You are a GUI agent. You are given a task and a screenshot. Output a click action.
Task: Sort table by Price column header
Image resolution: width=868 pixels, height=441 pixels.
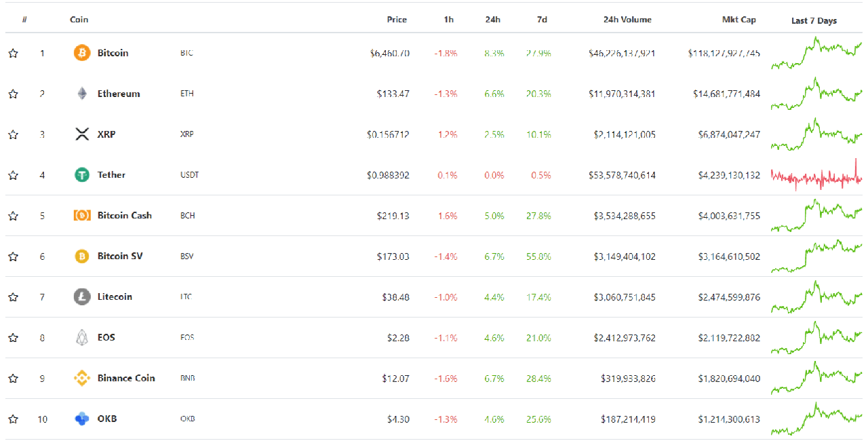tap(397, 20)
